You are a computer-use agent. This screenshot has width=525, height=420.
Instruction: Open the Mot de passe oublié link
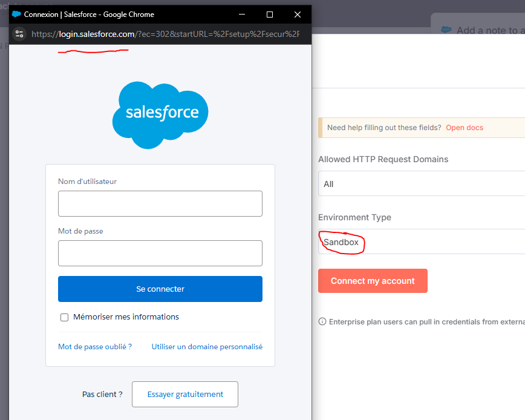coord(95,347)
